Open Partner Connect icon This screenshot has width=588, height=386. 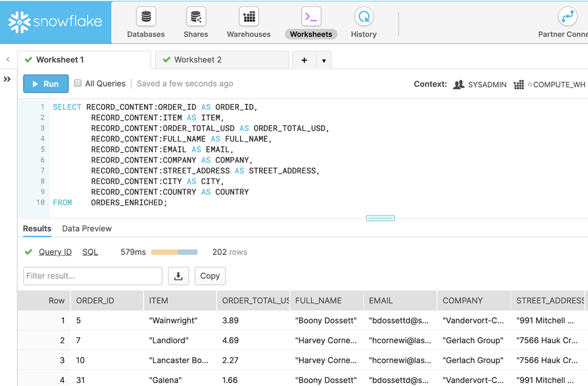click(567, 16)
